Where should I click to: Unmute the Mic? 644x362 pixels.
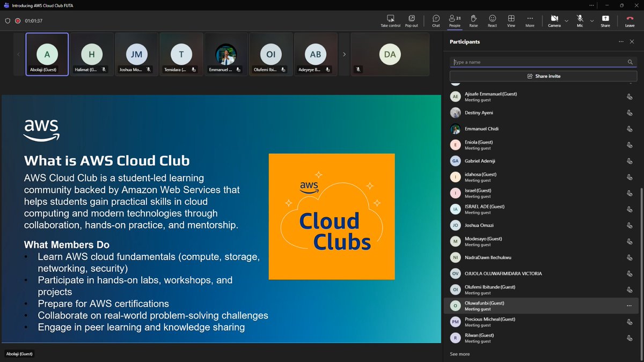click(580, 21)
